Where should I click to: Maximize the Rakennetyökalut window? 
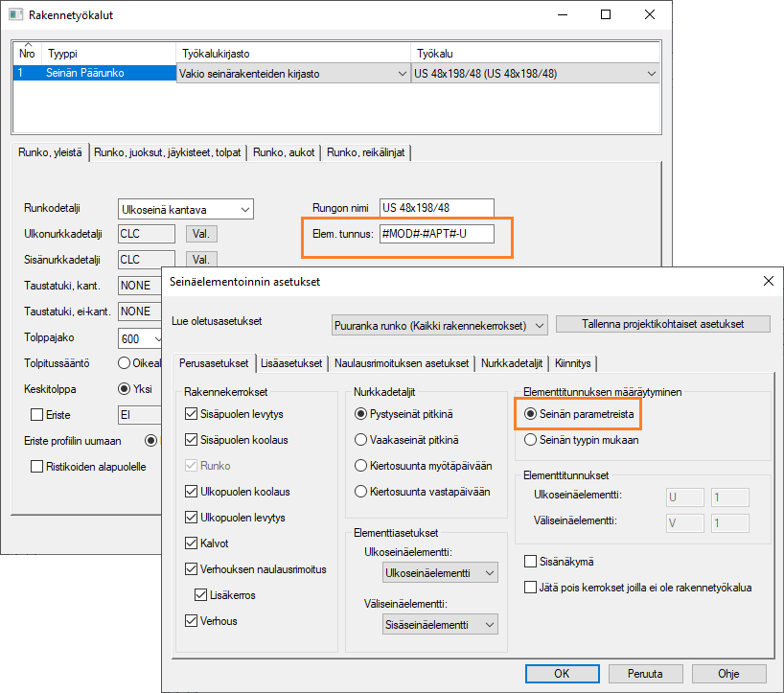(x=606, y=14)
